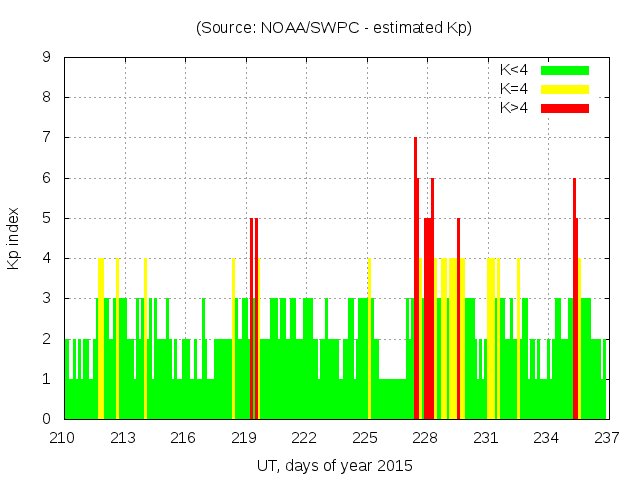Click x-axis tick label 210
This screenshot has height=480, width=640.
(x=64, y=437)
